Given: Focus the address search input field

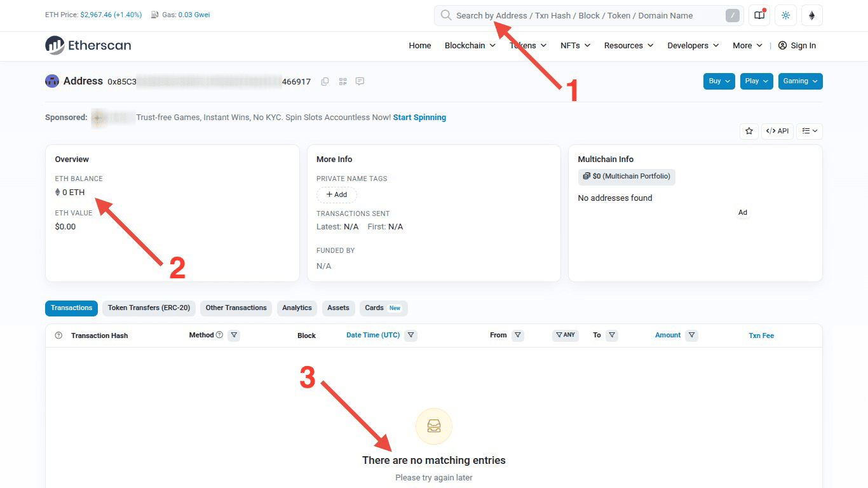Looking at the screenshot, I should point(588,16).
